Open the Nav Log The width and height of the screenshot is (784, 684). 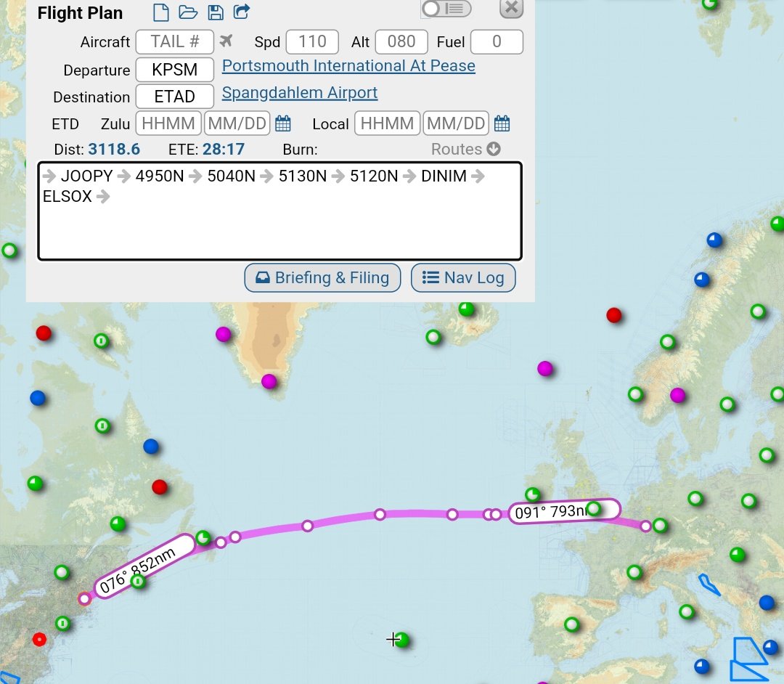pos(463,277)
